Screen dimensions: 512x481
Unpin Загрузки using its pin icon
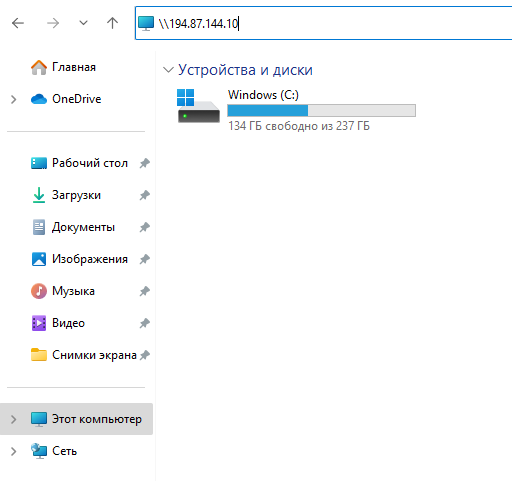[x=144, y=195]
